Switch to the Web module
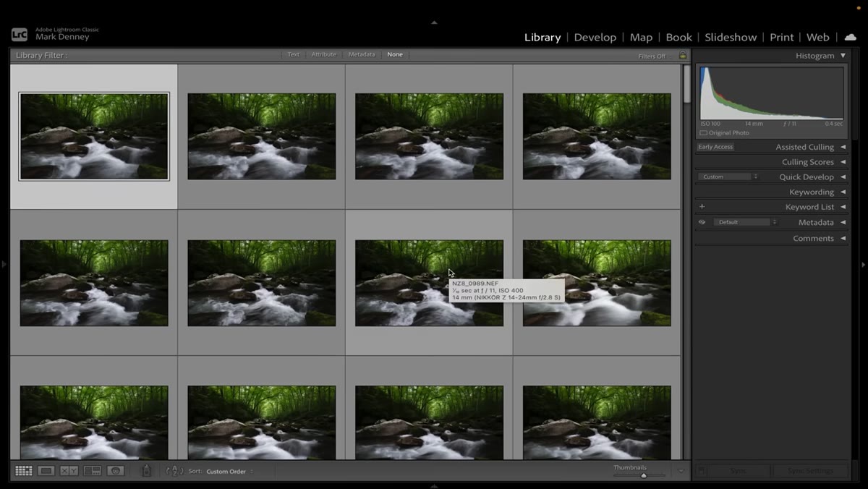 [818, 38]
